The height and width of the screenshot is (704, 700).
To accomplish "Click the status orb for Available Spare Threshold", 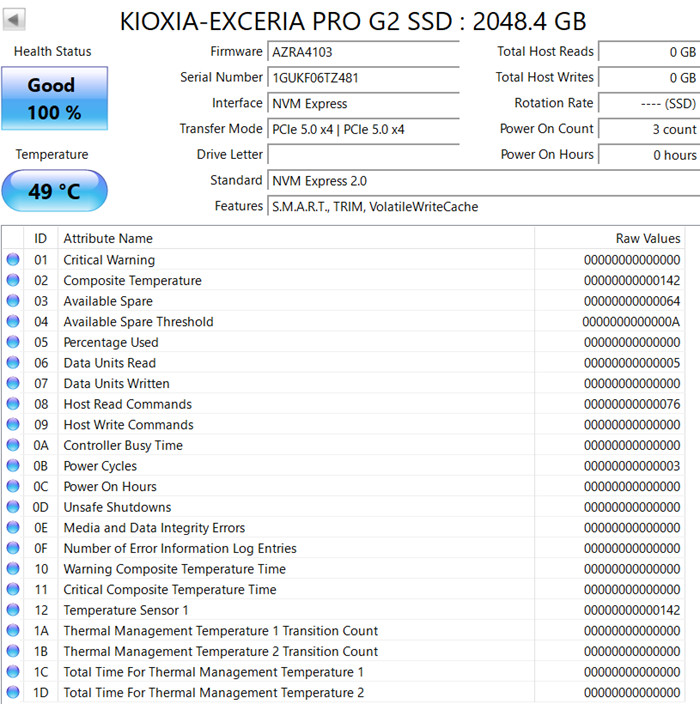I will (13, 321).
